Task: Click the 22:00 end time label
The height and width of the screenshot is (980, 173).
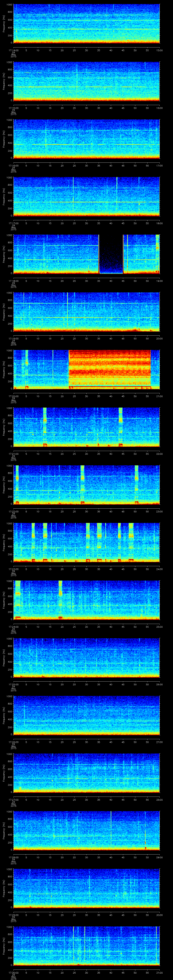Action: pos(159,454)
